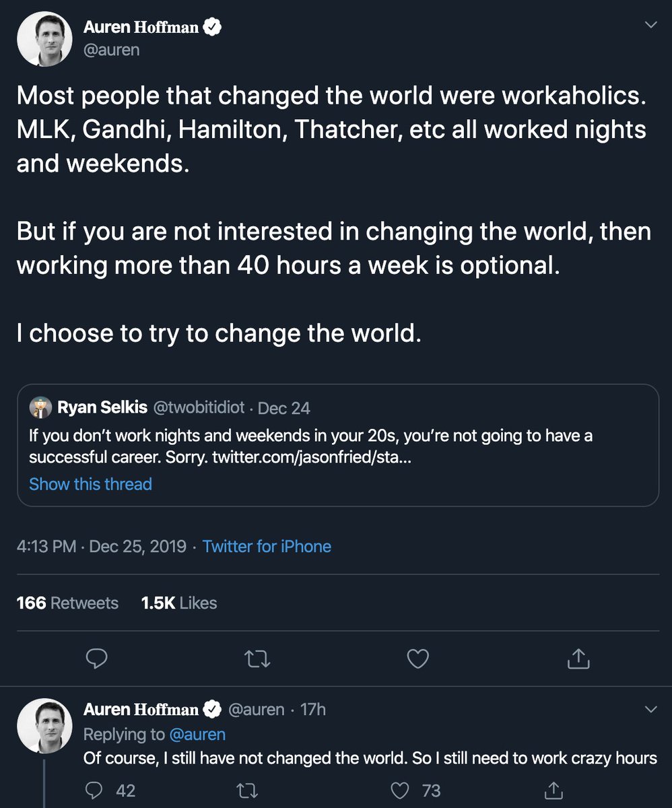Click Auren Hoffman avatar on reply

coord(44,725)
